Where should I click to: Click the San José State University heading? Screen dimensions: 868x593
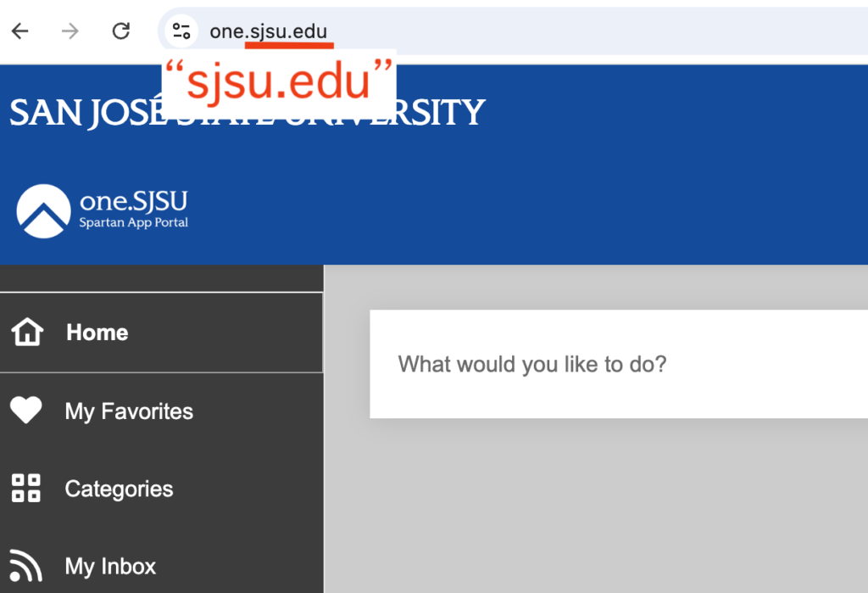tap(248, 113)
